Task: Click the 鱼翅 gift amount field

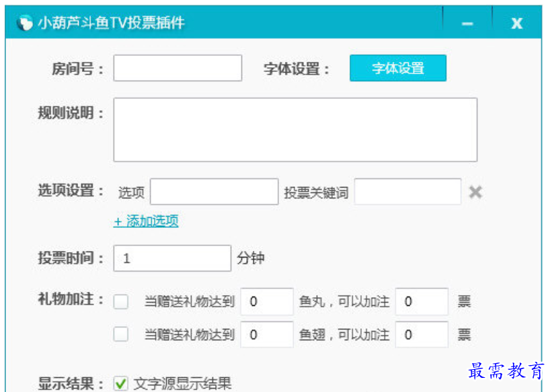Action: (x=266, y=334)
